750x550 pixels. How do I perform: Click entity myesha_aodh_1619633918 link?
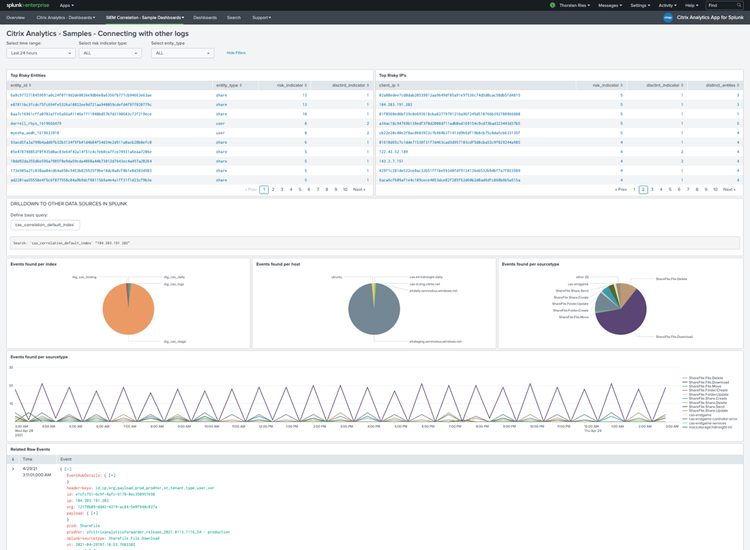[x=35, y=133]
